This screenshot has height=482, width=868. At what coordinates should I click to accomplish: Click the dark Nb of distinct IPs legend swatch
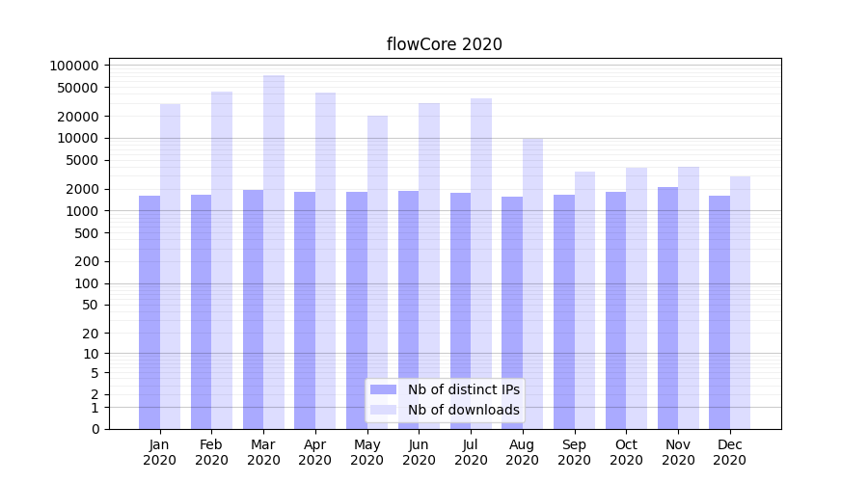coord(383,389)
